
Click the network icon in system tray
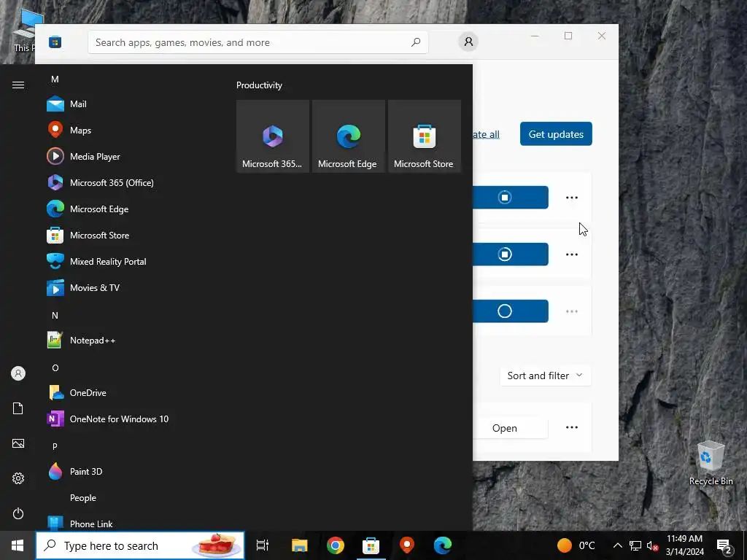(635, 545)
